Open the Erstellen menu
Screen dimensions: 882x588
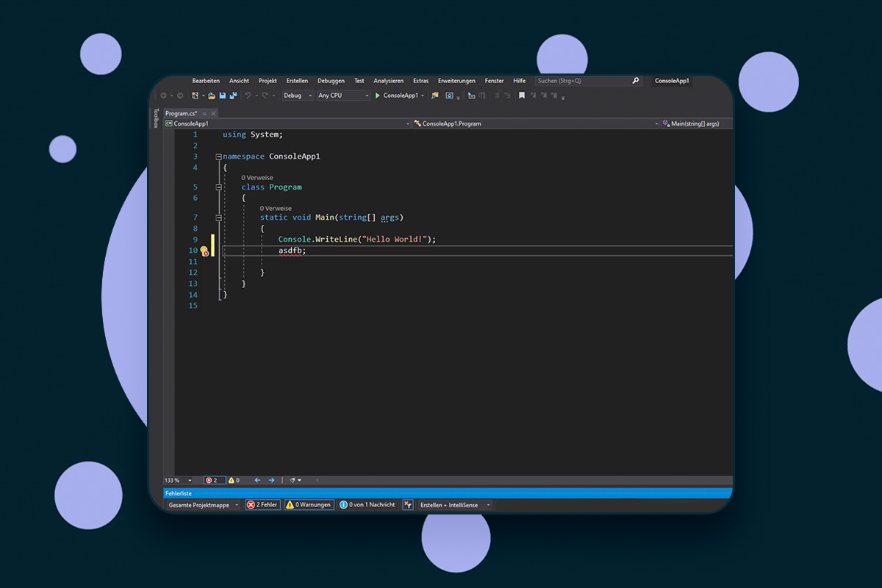[297, 81]
